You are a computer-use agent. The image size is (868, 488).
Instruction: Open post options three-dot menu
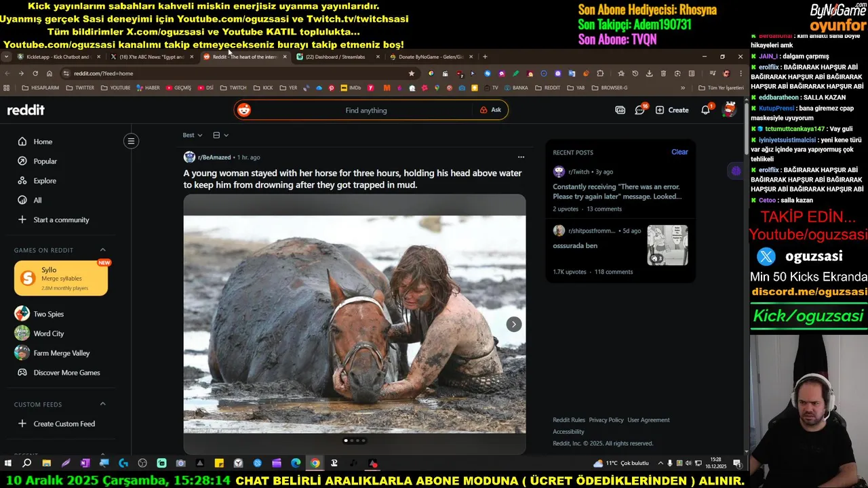point(521,157)
